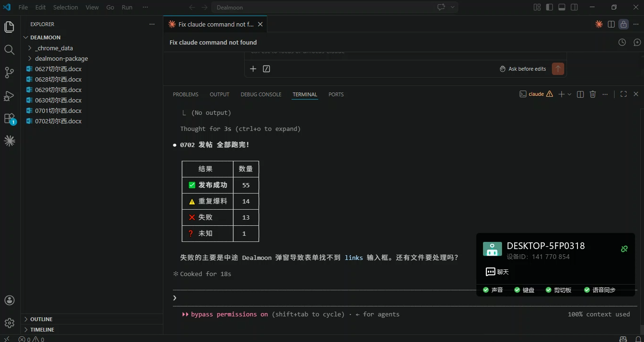This screenshot has height=342, width=644.
Task: Click the Dealmoon command center search box
Action: click(x=322, y=7)
